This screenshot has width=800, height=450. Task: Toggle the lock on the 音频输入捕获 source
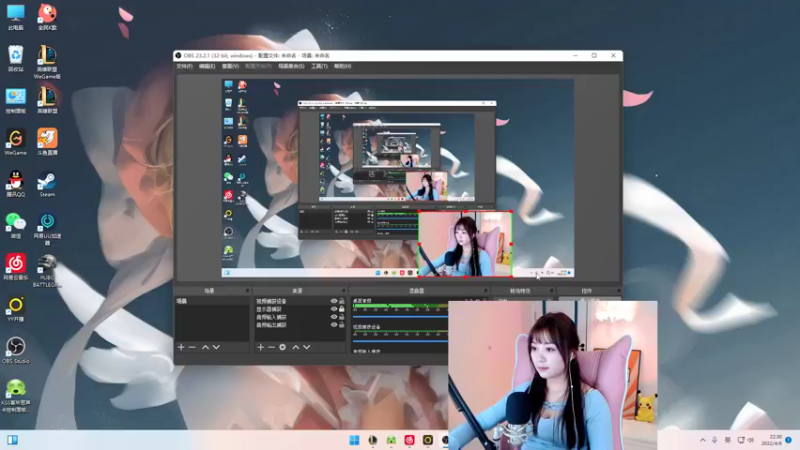[x=341, y=317]
